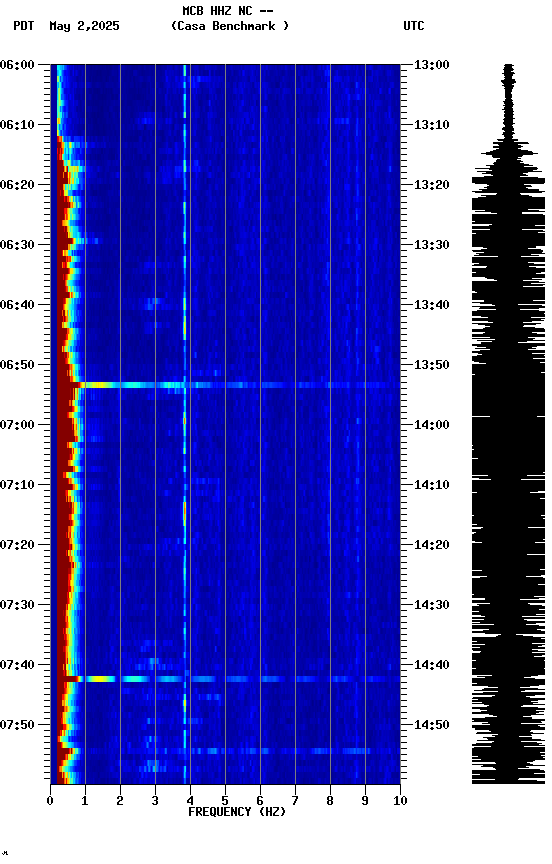Click the 'FREQUENCY (HZ)' axis label
The image size is (552, 864).
click(237, 812)
